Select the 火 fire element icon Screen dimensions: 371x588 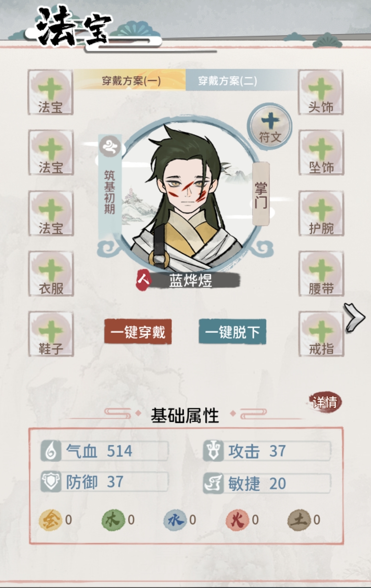point(237,520)
